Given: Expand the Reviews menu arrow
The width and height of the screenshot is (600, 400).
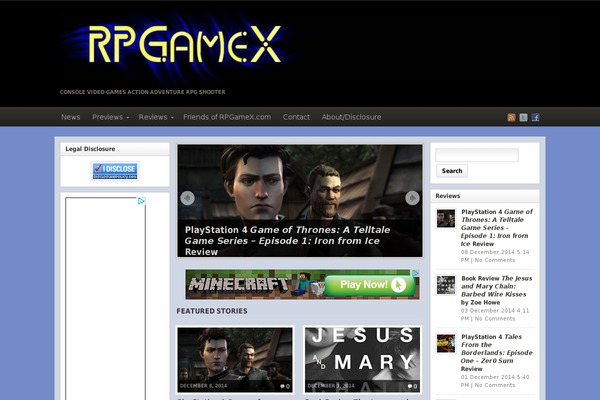Looking at the screenshot, I should coord(172,118).
